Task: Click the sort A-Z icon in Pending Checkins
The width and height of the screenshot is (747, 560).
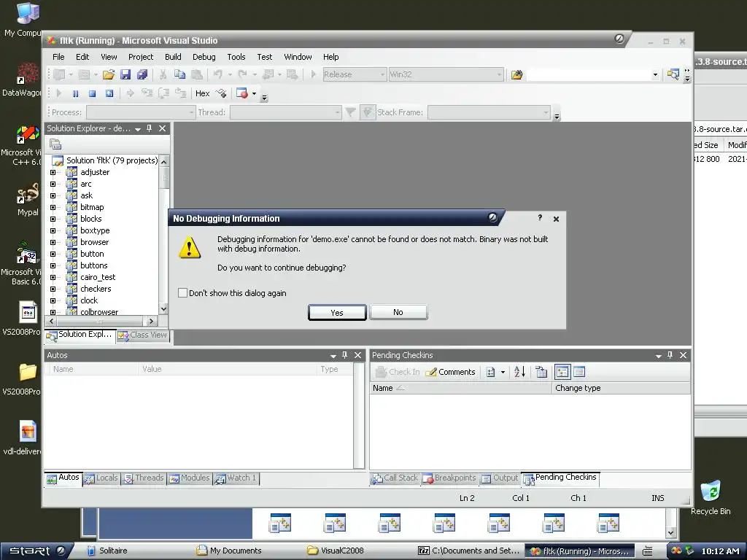Action: (519, 372)
